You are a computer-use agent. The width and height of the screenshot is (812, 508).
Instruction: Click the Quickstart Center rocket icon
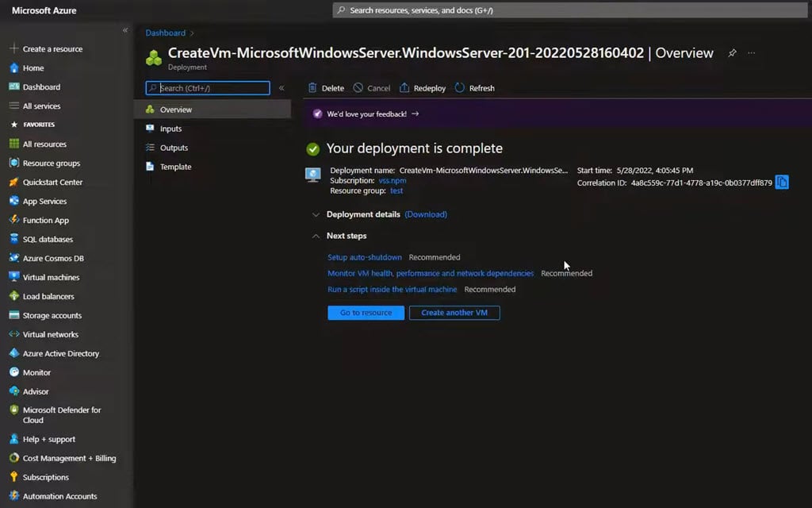click(14, 182)
